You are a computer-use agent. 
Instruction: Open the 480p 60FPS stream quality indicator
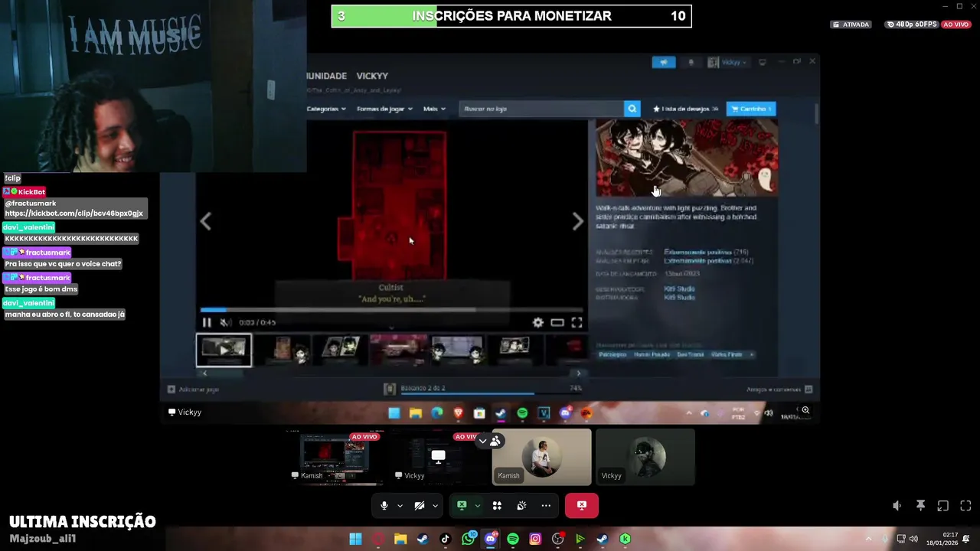click(x=912, y=24)
